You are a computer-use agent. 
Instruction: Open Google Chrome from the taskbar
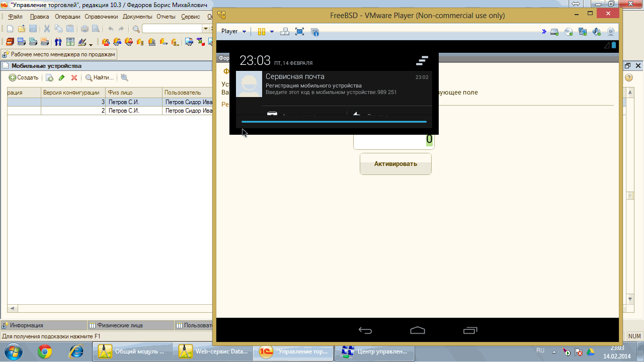(44, 351)
